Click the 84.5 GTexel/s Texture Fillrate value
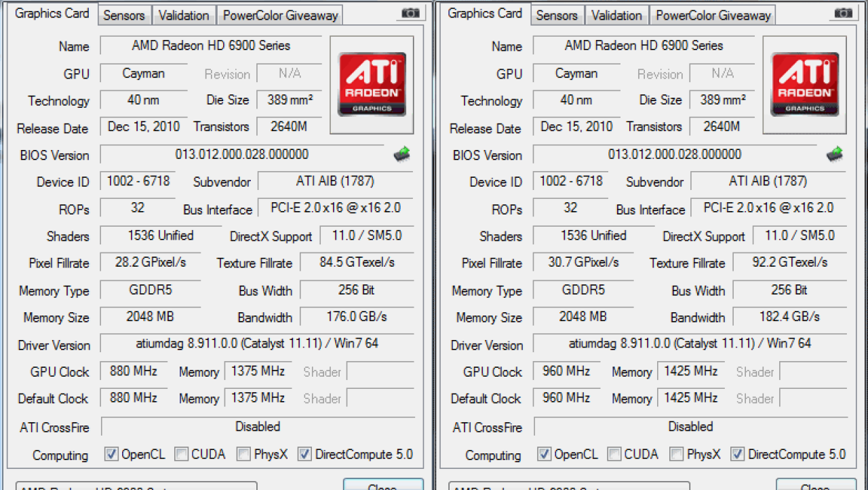Image resolution: width=868 pixels, height=490 pixels. tap(357, 262)
